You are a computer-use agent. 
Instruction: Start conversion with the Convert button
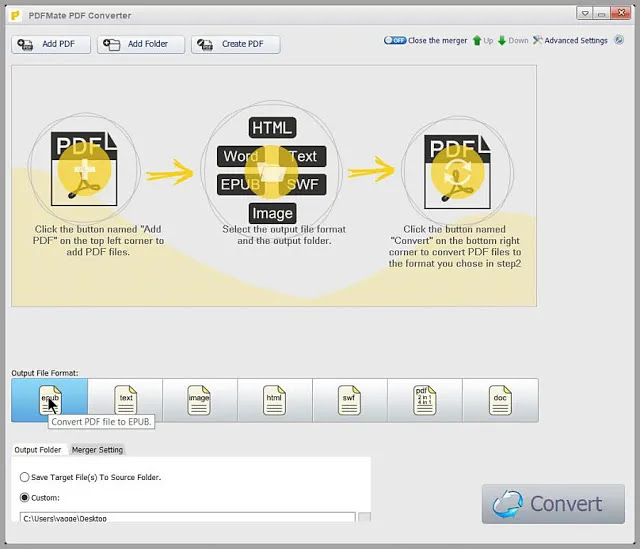(553, 504)
